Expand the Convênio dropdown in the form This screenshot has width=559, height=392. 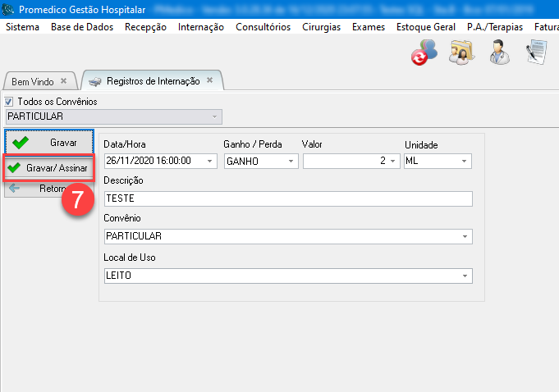[x=466, y=236]
